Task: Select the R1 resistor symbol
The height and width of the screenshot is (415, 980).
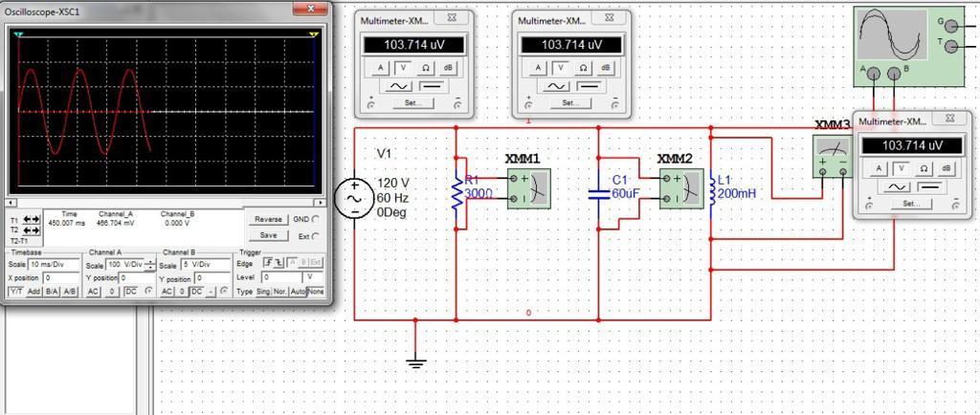Action: [457, 194]
